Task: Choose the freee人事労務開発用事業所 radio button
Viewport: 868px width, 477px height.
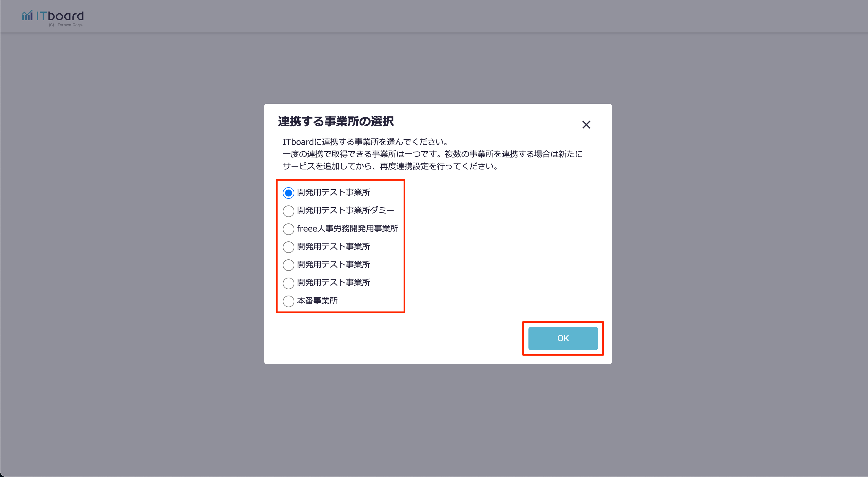Action: pyautogui.click(x=289, y=229)
